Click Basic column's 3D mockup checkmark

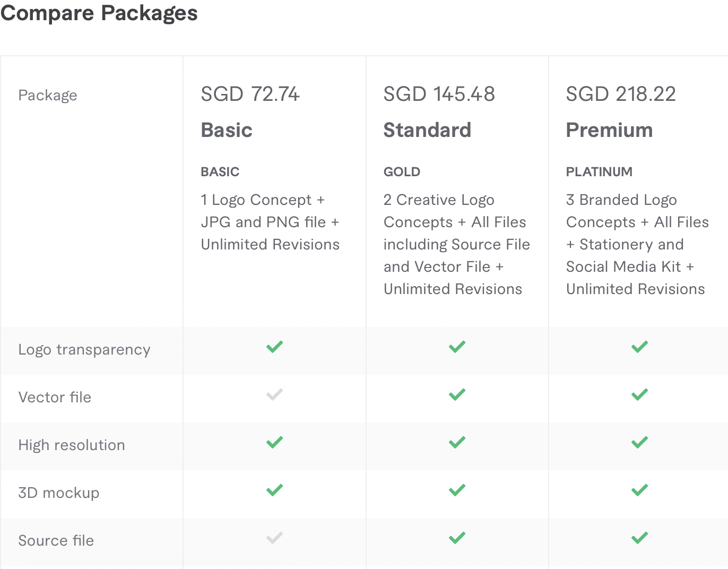tap(274, 490)
